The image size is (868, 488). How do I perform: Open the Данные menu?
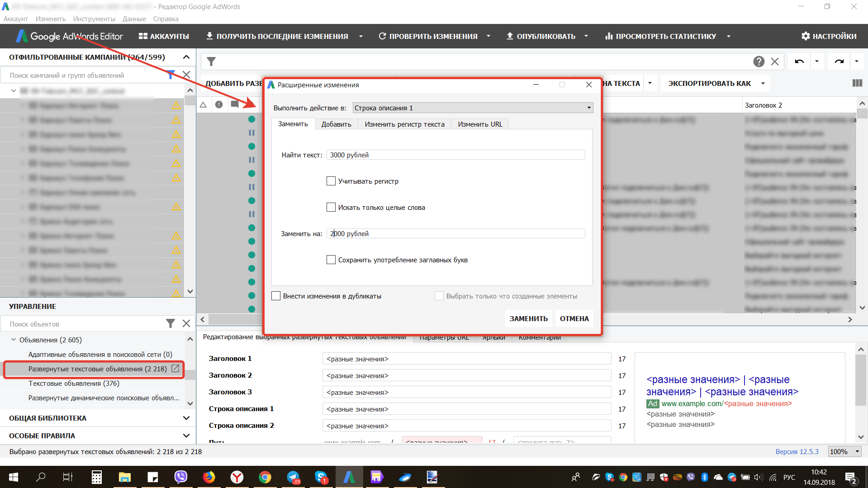(134, 19)
